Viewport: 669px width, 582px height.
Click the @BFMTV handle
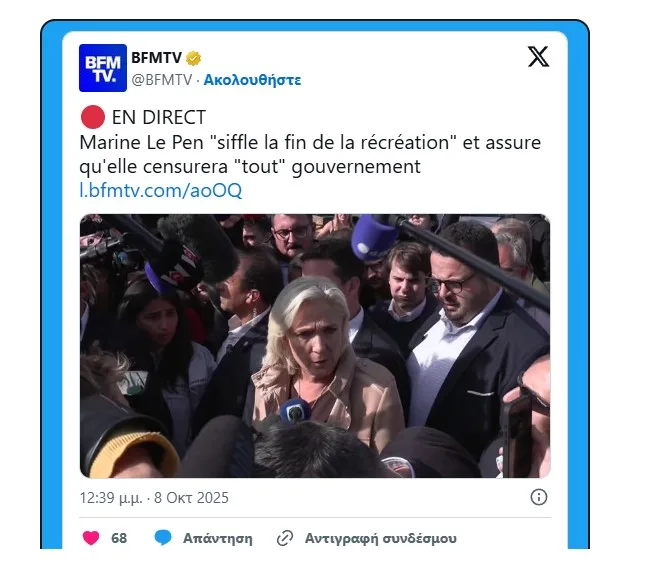[x=162, y=80]
